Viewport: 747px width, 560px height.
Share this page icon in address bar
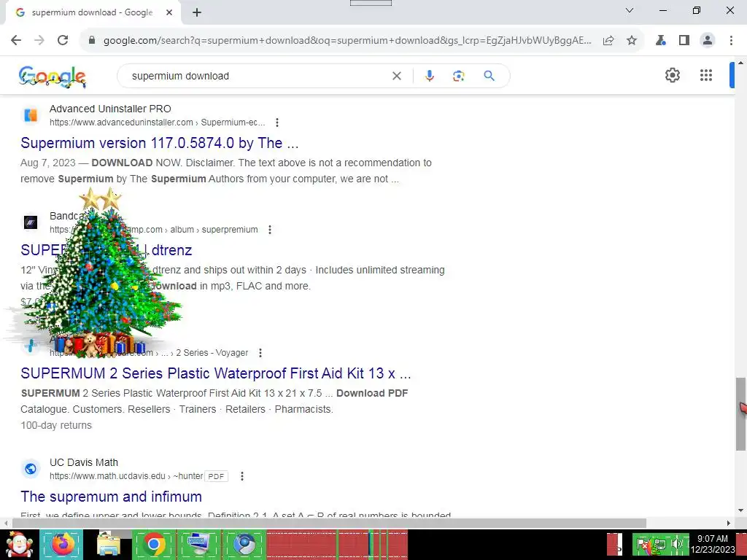coord(608,41)
